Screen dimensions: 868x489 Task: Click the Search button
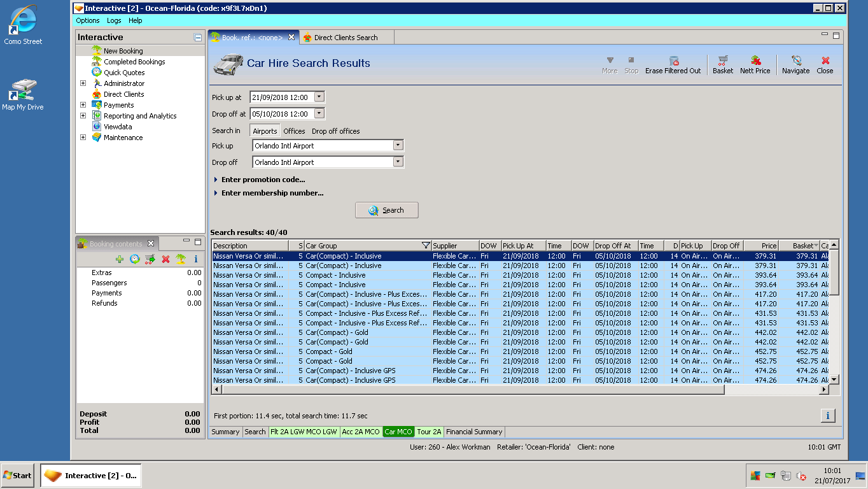[386, 210]
